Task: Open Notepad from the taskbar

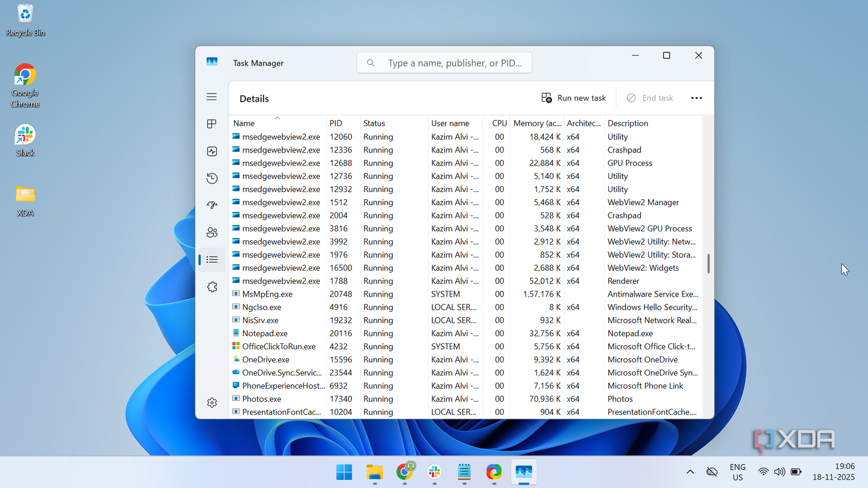Action: (x=464, y=472)
